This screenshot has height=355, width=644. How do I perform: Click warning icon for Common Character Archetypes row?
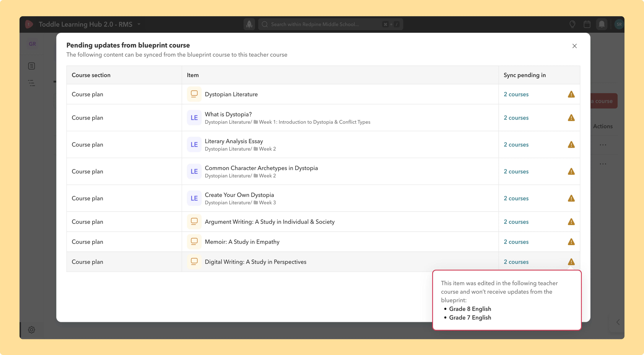tap(571, 171)
